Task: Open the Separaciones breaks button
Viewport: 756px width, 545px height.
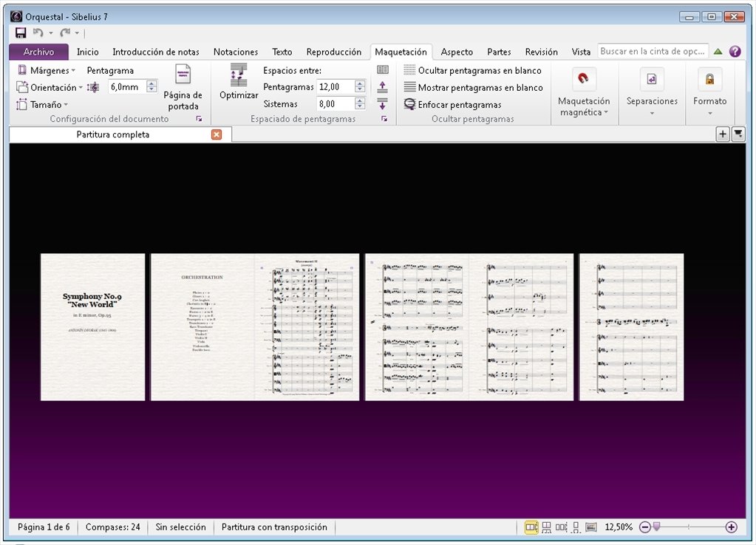Action: pyautogui.click(x=652, y=79)
